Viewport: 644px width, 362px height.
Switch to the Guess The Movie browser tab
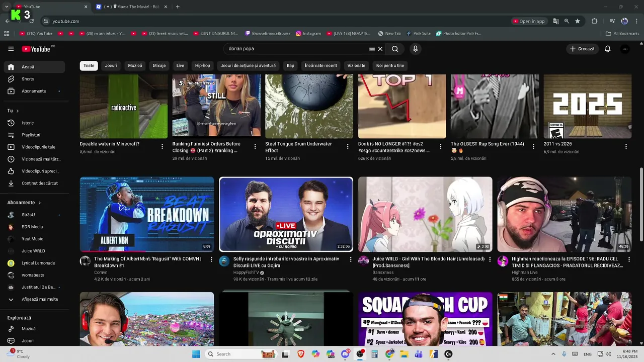(x=131, y=7)
